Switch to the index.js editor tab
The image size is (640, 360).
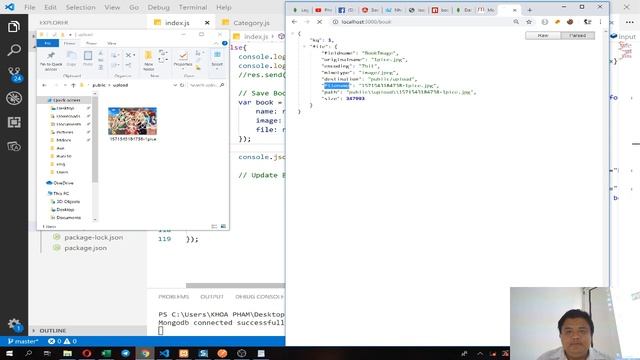[x=177, y=23]
